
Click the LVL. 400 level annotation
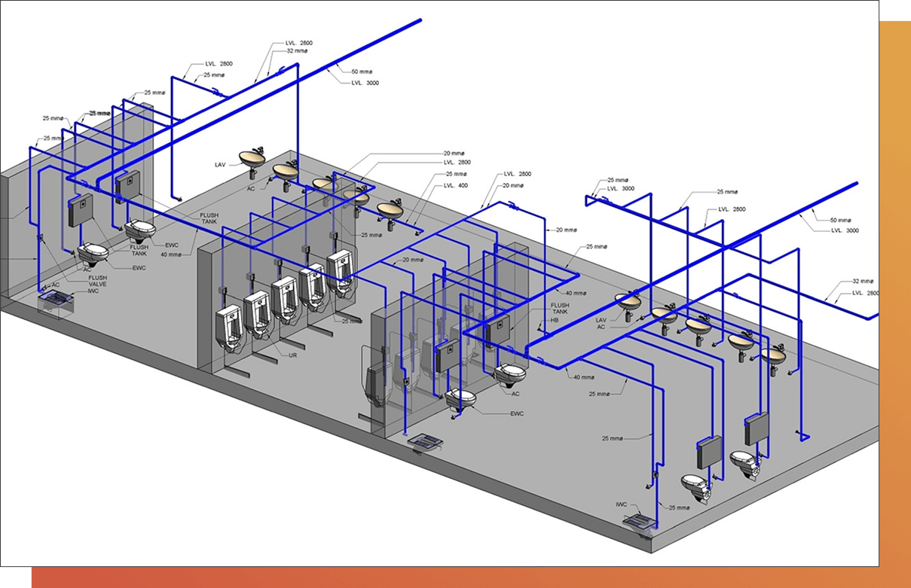point(455,185)
